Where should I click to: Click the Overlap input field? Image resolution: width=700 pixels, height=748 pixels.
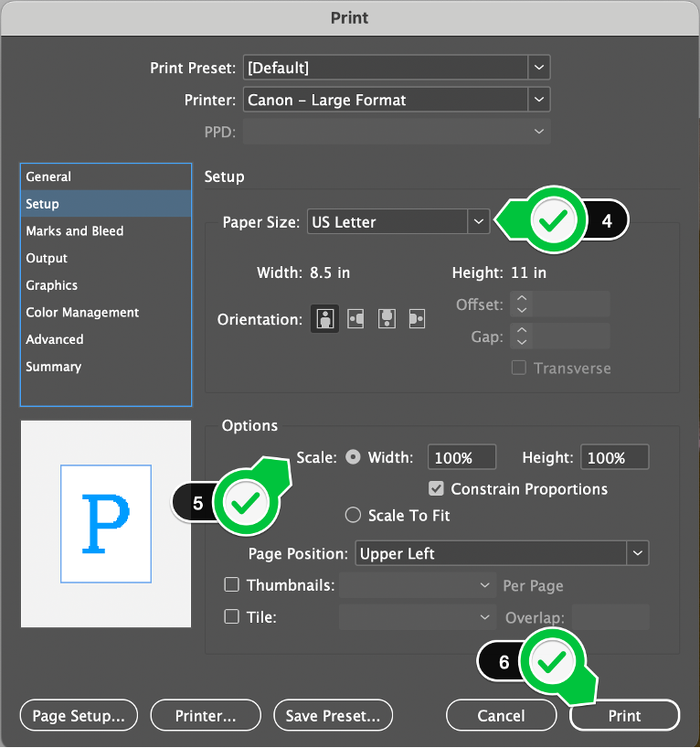point(610,617)
